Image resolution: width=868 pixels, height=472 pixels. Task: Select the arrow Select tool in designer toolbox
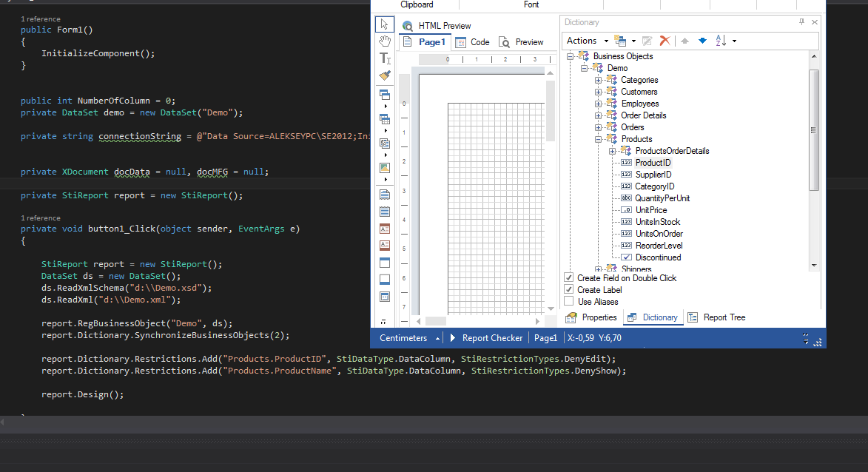(x=384, y=24)
